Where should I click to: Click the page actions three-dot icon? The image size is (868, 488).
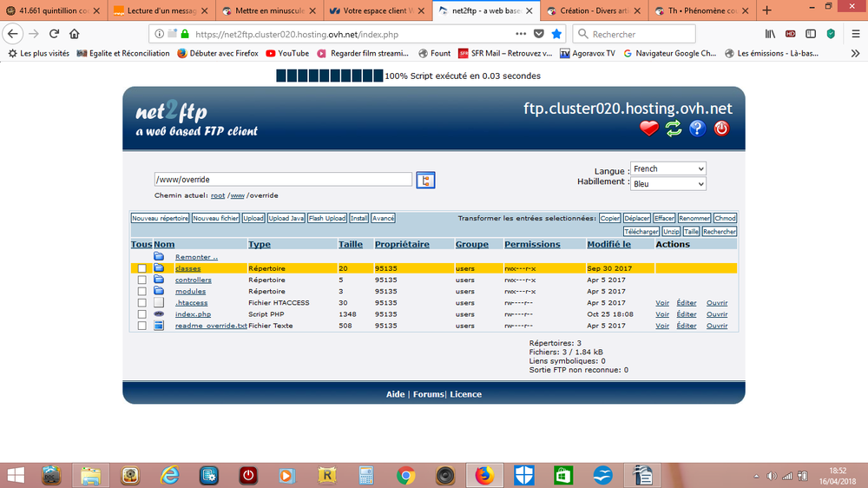tap(520, 34)
